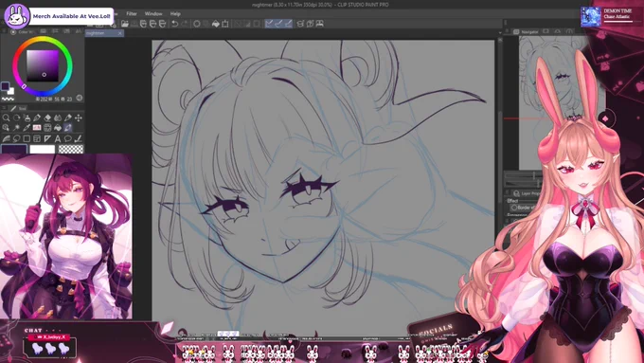Click the Redo arrow in command bar
Screen dimensions: 644x363
click(x=185, y=24)
